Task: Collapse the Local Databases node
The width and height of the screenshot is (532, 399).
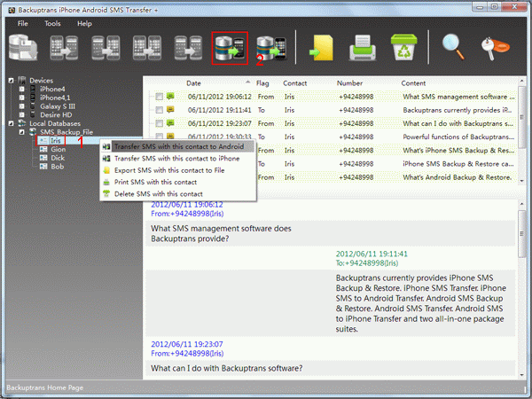Action: pos(11,123)
